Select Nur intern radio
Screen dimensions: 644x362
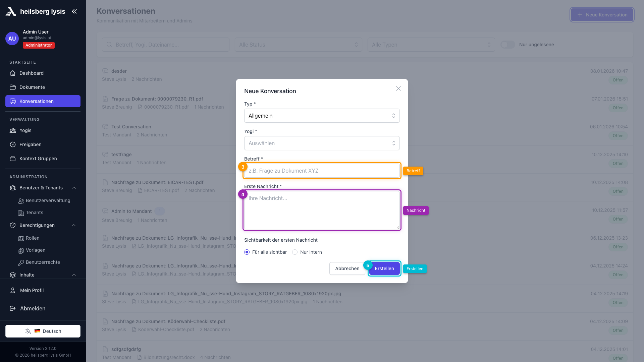295,252
